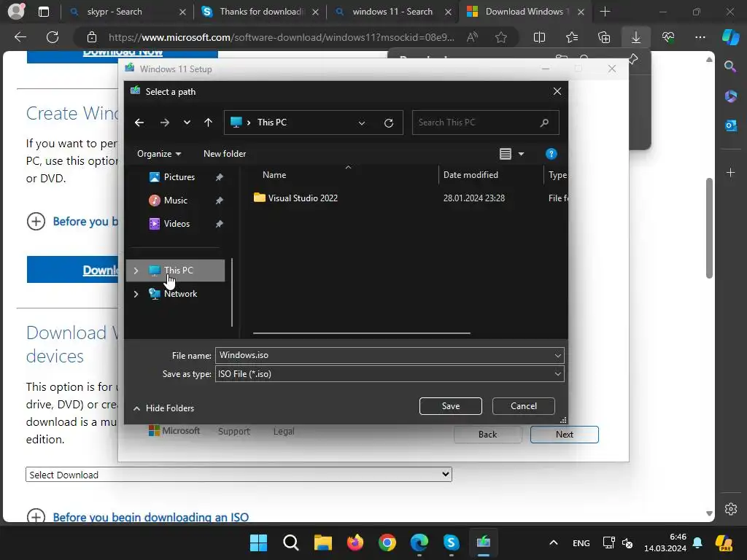This screenshot has width=747, height=560.
Task: Select Videos in navigation pane
Action: (x=177, y=224)
